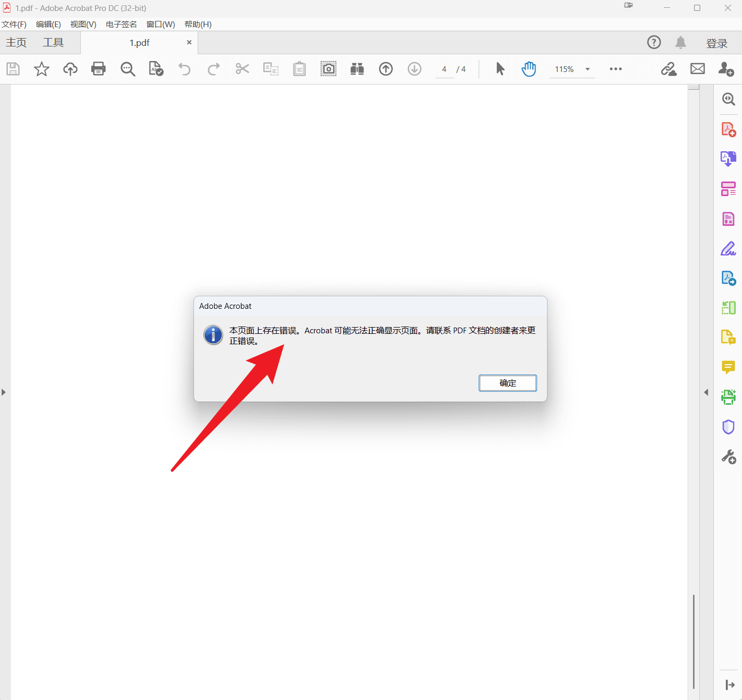Cut selection with the scissors icon
Viewport: 742px width, 700px height.
click(x=242, y=69)
